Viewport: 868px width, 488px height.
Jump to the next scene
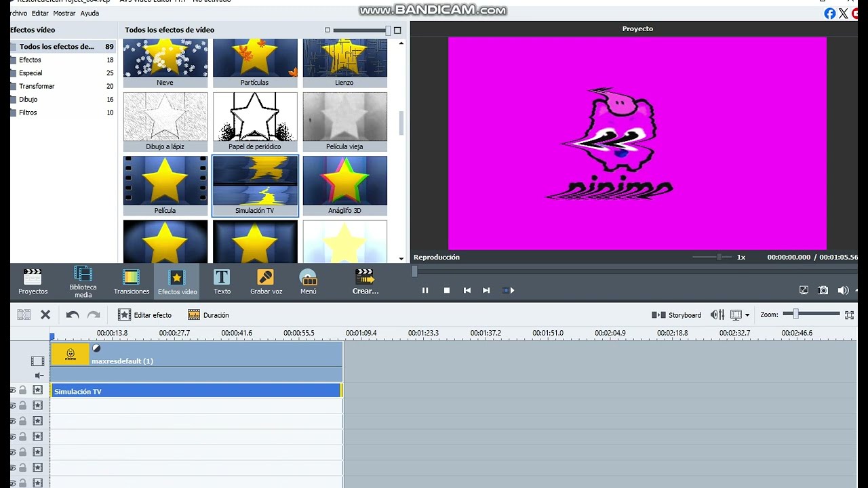click(508, 290)
